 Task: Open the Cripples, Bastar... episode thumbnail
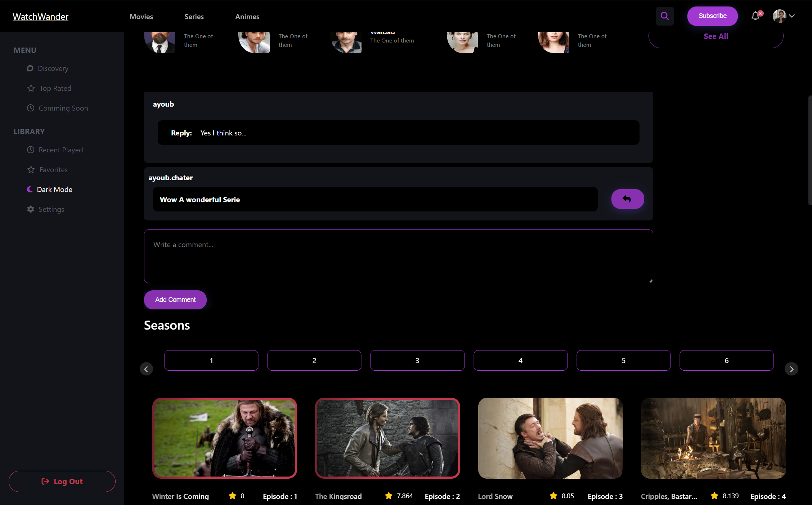[713, 438]
